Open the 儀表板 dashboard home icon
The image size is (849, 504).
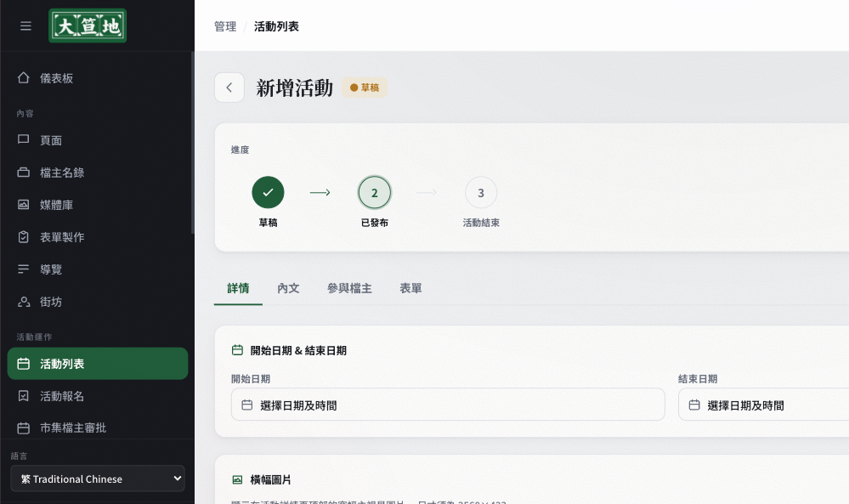pos(23,78)
